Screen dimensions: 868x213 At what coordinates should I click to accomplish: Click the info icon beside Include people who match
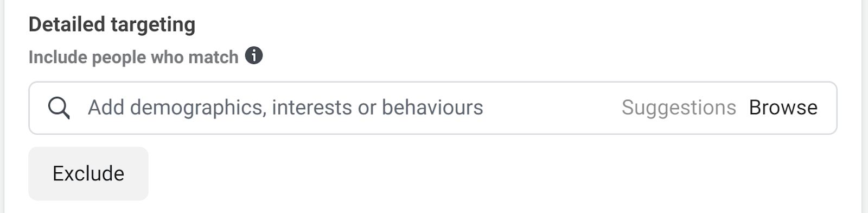[254, 55]
